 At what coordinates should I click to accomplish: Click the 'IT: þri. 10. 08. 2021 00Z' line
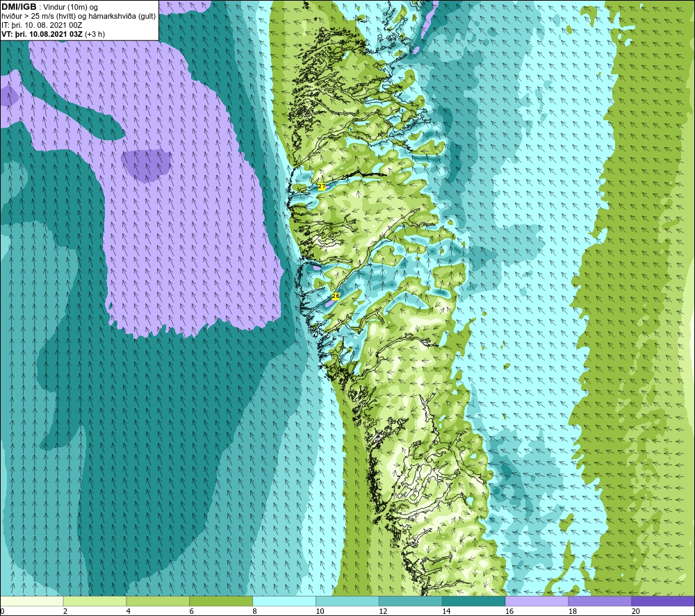click(x=42, y=25)
